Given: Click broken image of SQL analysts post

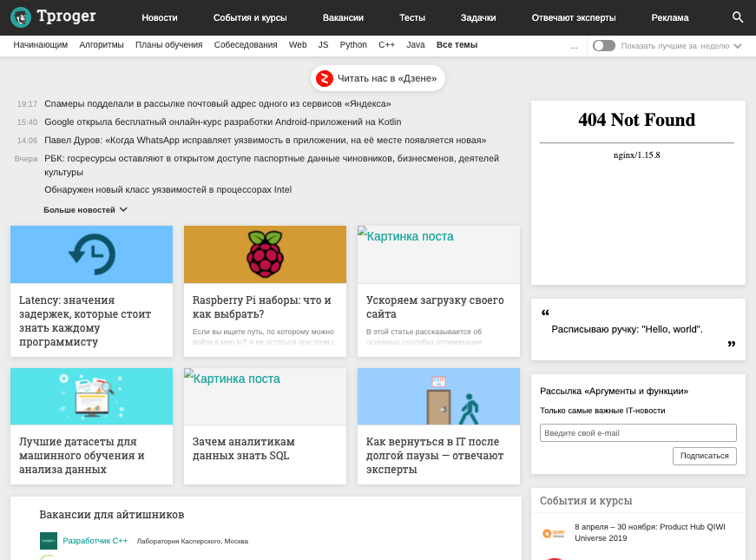Looking at the screenshot, I should tap(265, 397).
